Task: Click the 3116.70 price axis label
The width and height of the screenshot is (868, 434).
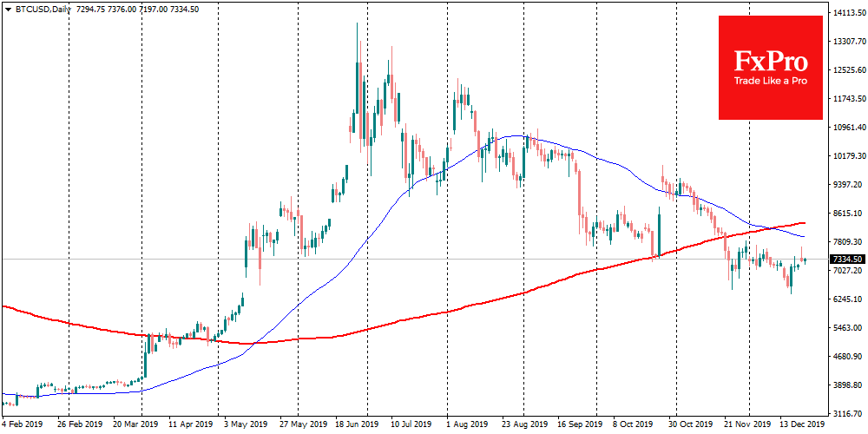Action: [x=848, y=413]
